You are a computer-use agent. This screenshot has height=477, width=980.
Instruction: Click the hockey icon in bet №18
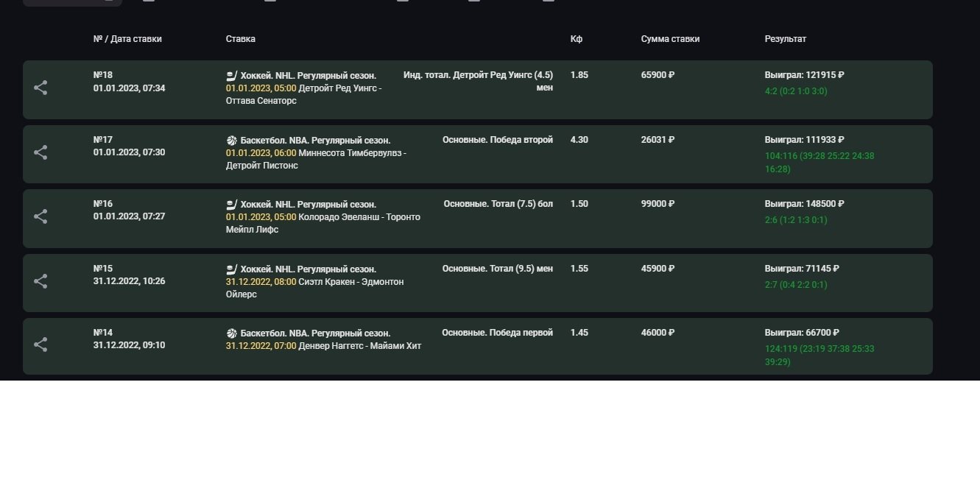click(x=231, y=76)
